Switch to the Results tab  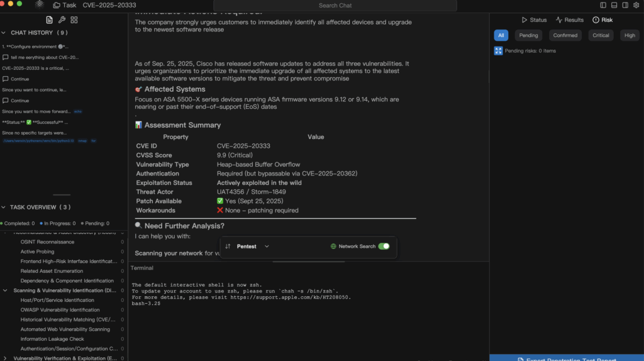(570, 20)
